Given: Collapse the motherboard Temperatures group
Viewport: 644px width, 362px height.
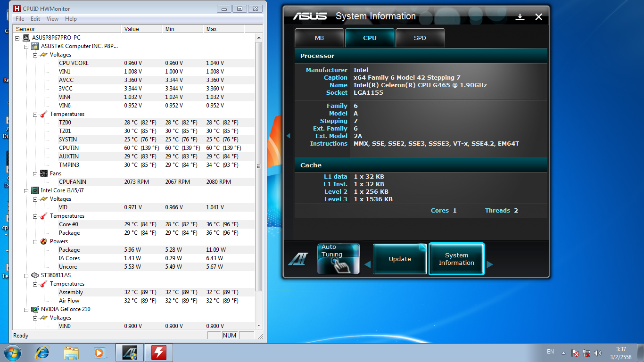Looking at the screenshot, I should coord(35,114).
